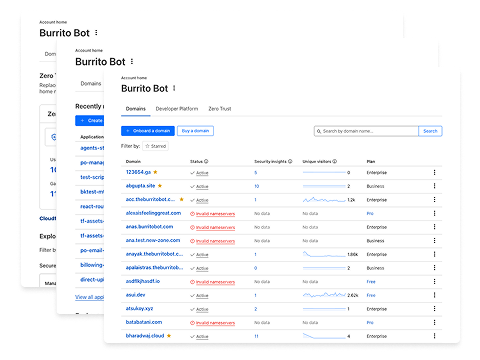Image resolution: width=480 pixels, height=360 pixels.
Task: Open the row actions menu for atsukay.xyz
Action: point(434,309)
